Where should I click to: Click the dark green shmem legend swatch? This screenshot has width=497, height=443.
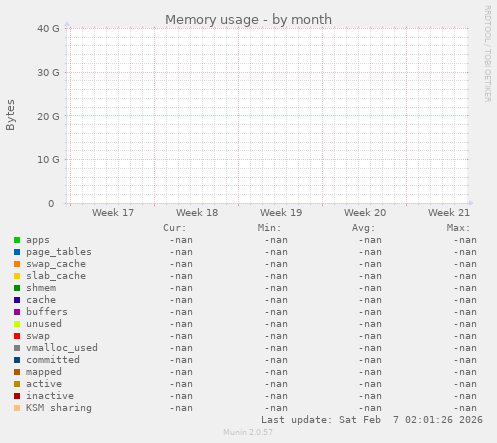[x=17, y=288]
